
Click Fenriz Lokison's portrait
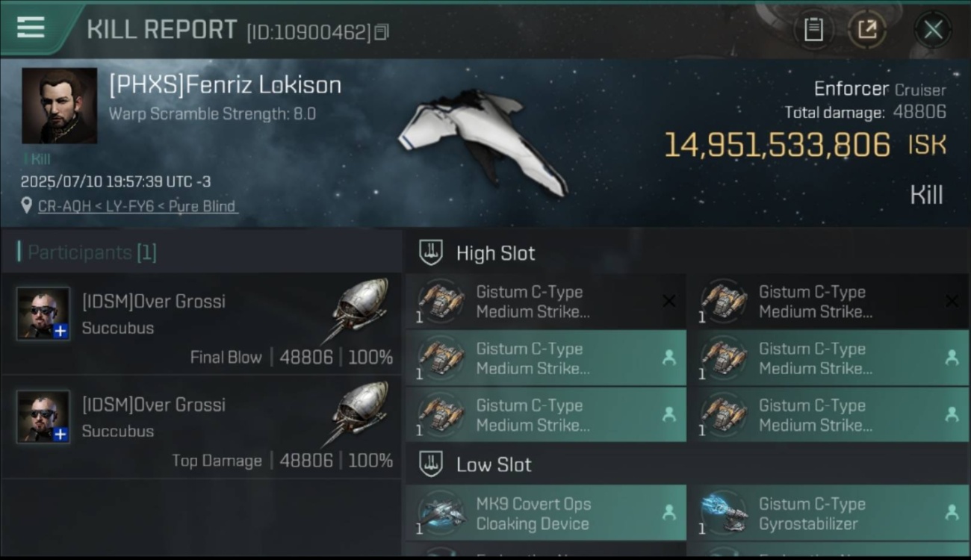point(59,105)
